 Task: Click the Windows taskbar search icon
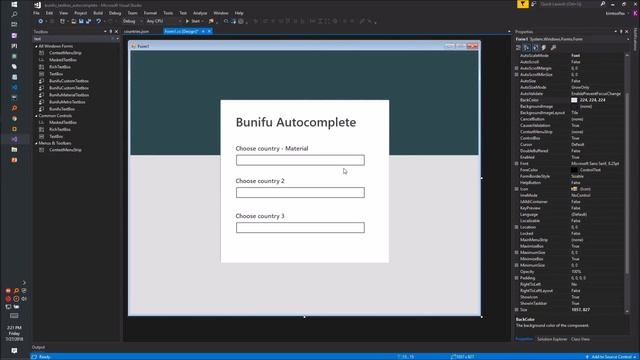[x=14, y=14]
